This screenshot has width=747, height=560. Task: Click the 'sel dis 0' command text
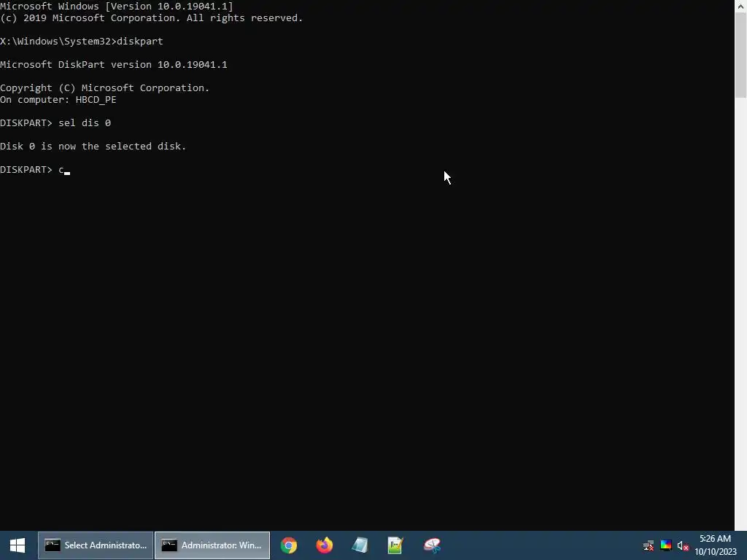[85, 122]
